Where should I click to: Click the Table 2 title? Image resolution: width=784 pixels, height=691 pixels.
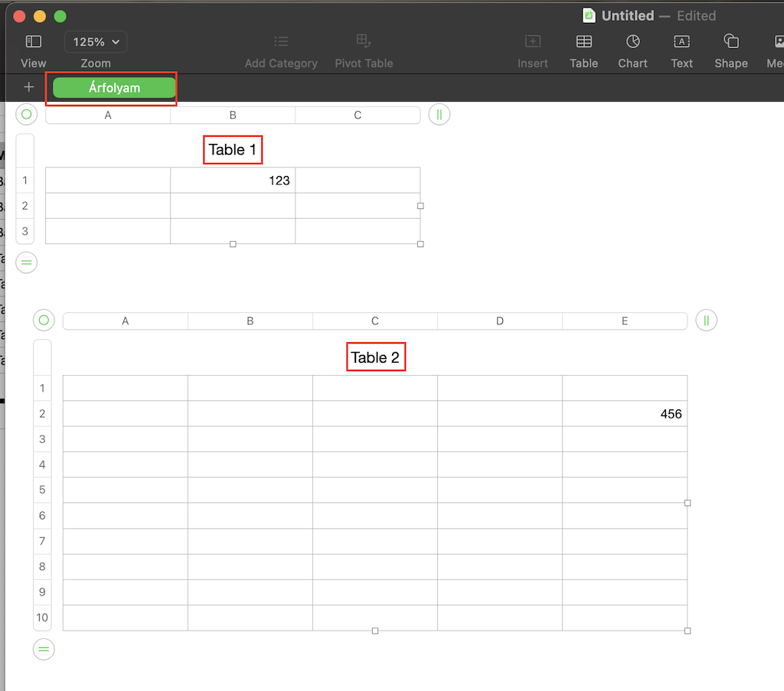pyautogui.click(x=375, y=357)
